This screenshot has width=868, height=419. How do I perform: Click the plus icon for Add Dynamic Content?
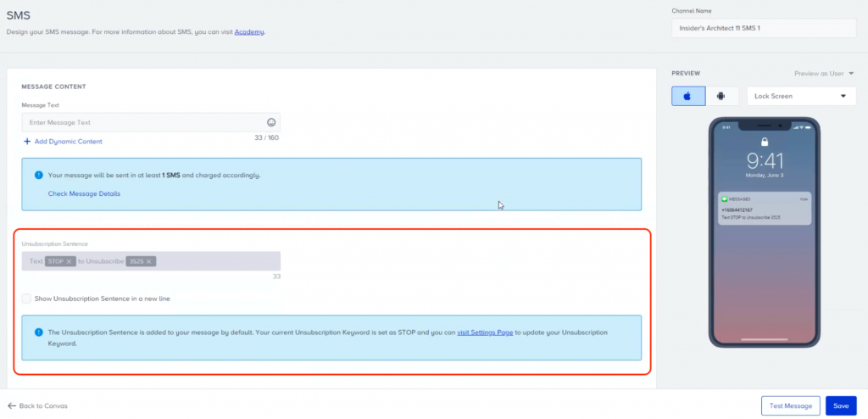[27, 141]
